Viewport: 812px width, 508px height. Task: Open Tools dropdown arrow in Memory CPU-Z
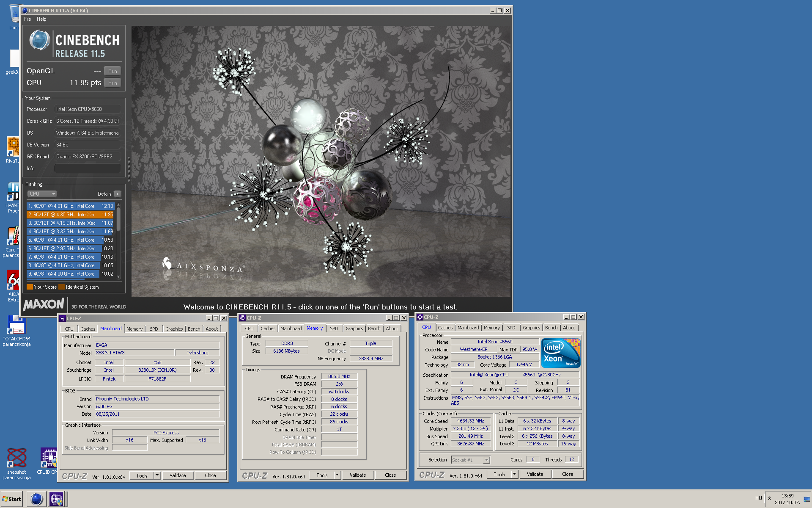coord(337,475)
